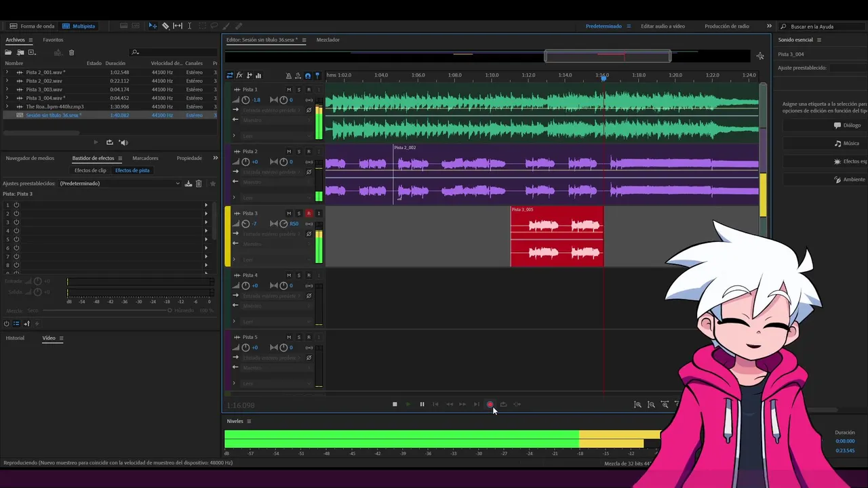Click the Play button in transport

click(x=408, y=404)
